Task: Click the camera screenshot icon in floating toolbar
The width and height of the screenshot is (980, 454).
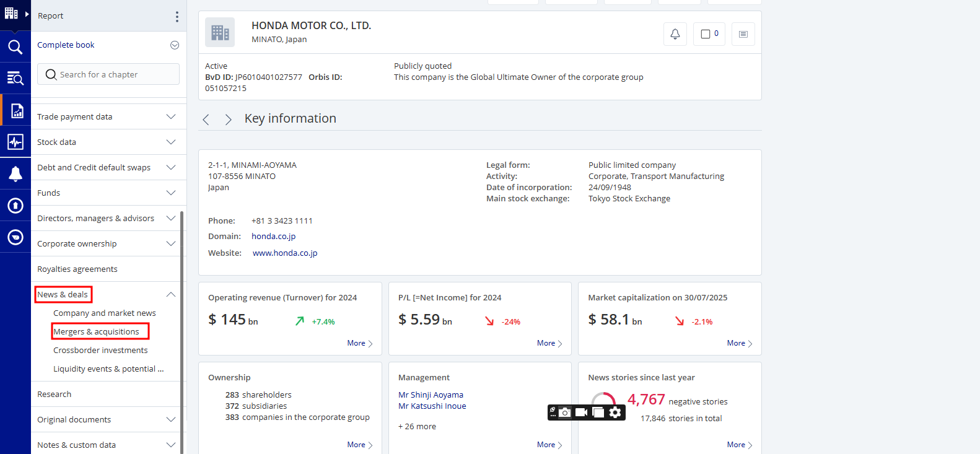Action: click(564, 413)
